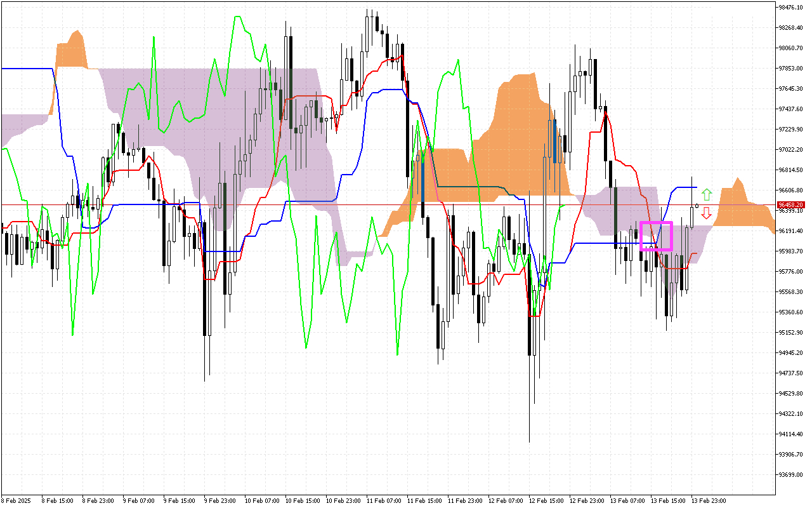Click the 94945.20 price axis label
812x508 pixels.
[x=791, y=353]
